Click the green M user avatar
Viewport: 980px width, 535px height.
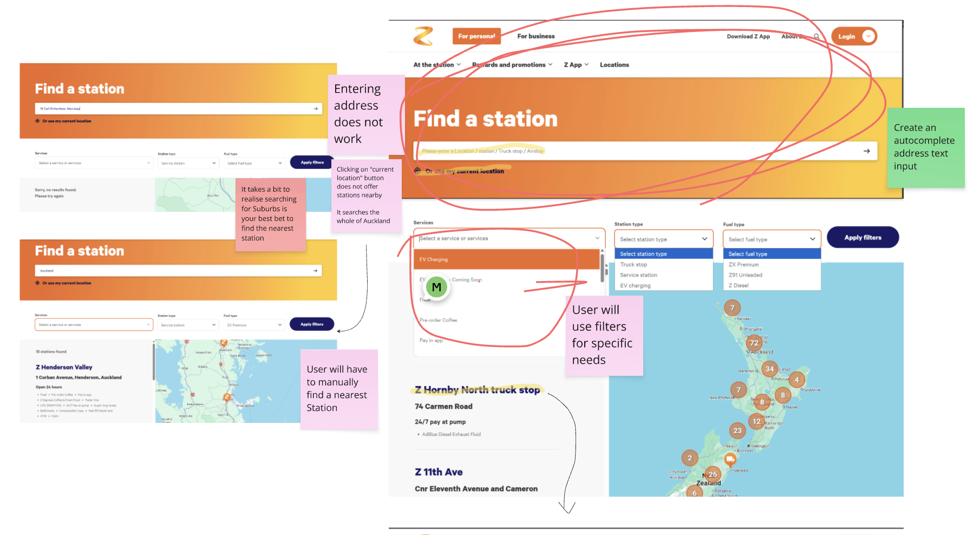pos(436,287)
